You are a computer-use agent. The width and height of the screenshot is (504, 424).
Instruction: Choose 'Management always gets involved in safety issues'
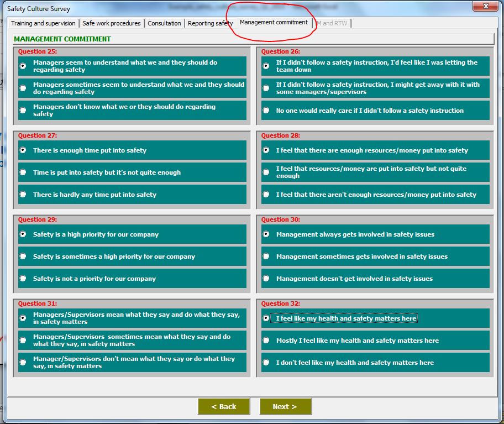(266, 234)
